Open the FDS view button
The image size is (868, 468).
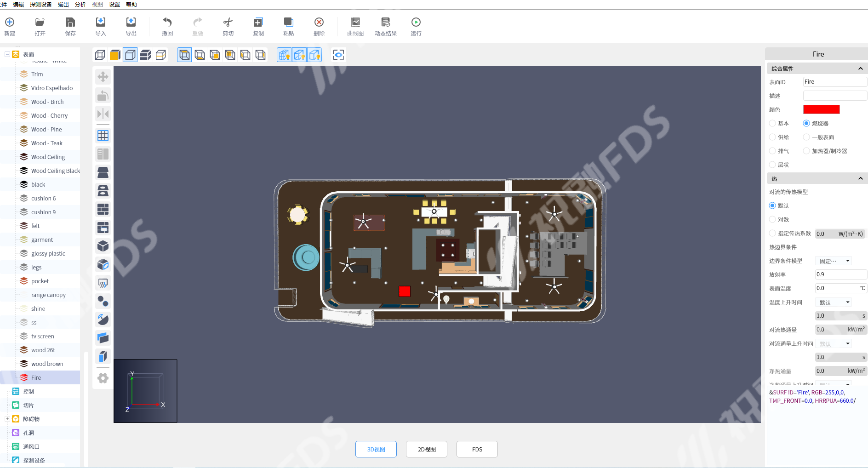pyautogui.click(x=477, y=449)
